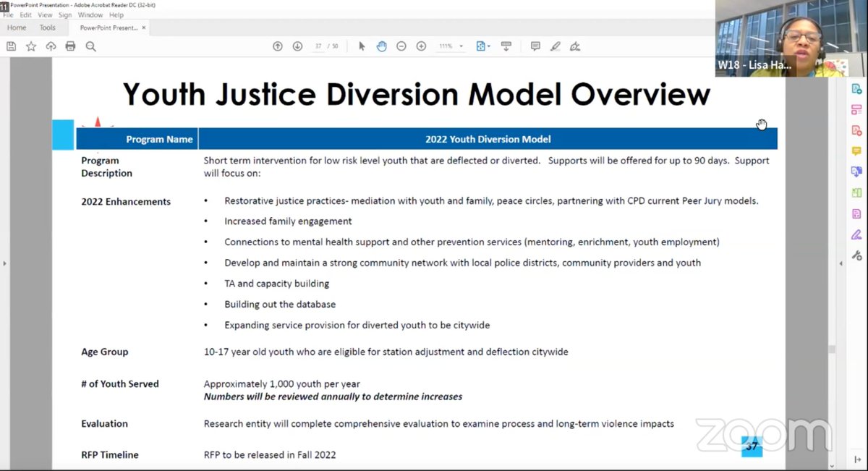Viewport: 868px width, 471px height.
Task: Open the File menu
Action: pyautogui.click(x=8, y=15)
